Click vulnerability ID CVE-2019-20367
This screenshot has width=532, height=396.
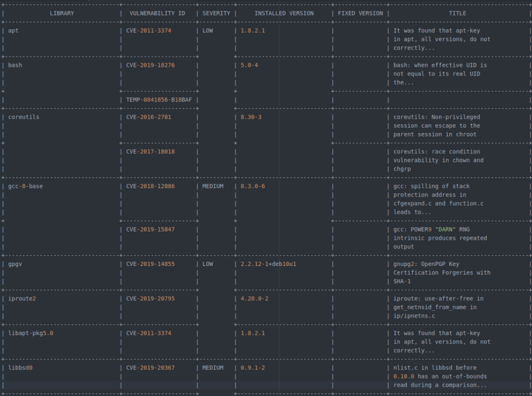(150, 368)
